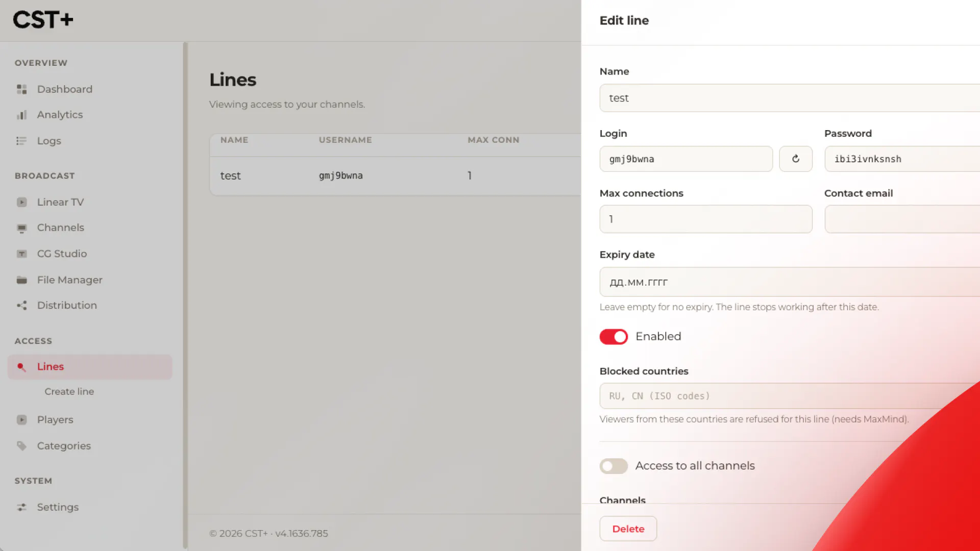Image resolution: width=980 pixels, height=551 pixels.
Task: Select Lines in the sidebar
Action: (90, 367)
